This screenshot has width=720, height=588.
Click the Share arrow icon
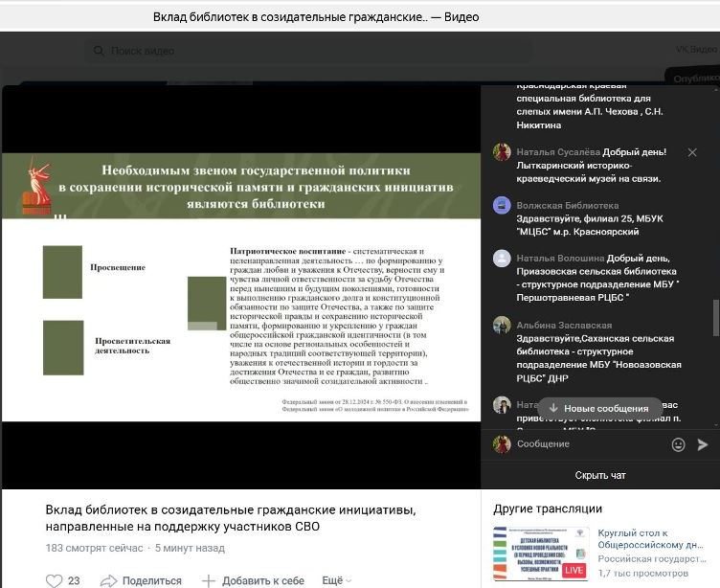click(109, 580)
